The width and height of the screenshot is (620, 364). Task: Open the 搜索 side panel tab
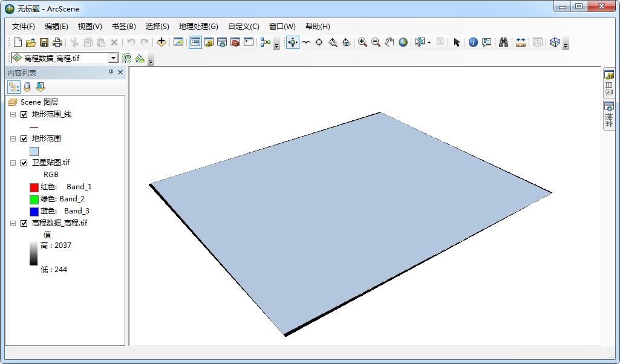tap(609, 114)
